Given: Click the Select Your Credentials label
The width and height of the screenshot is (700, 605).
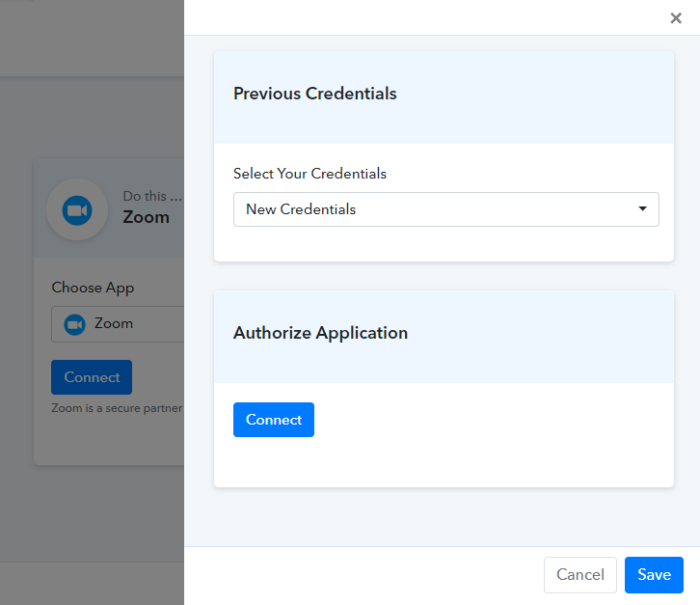Looking at the screenshot, I should coord(310,174).
